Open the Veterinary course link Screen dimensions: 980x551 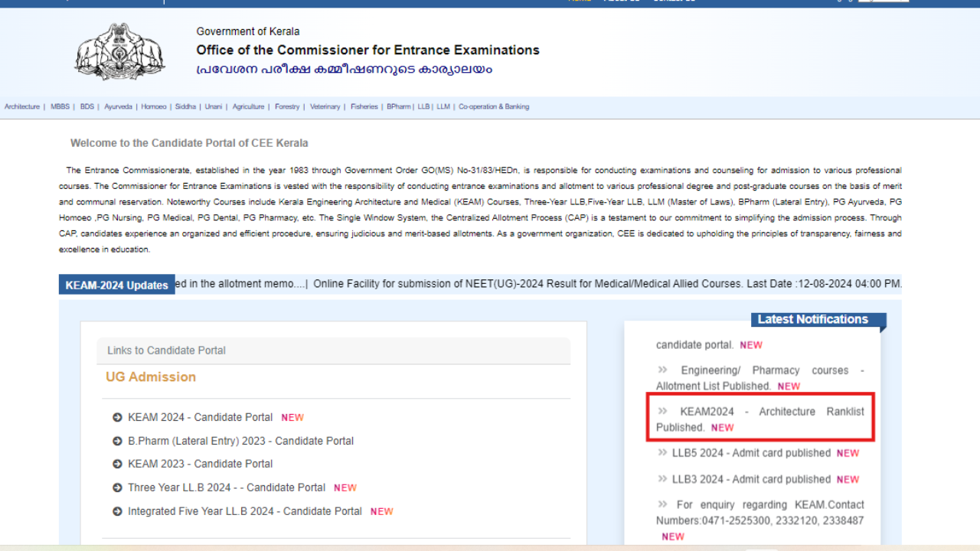pyautogui.click(x=325, y=107)
